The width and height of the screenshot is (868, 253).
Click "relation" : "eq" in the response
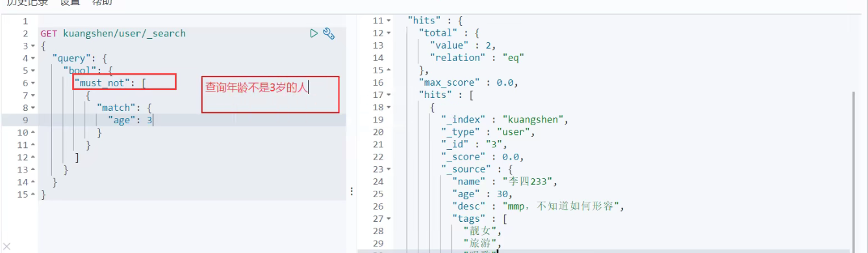point(477,58)
